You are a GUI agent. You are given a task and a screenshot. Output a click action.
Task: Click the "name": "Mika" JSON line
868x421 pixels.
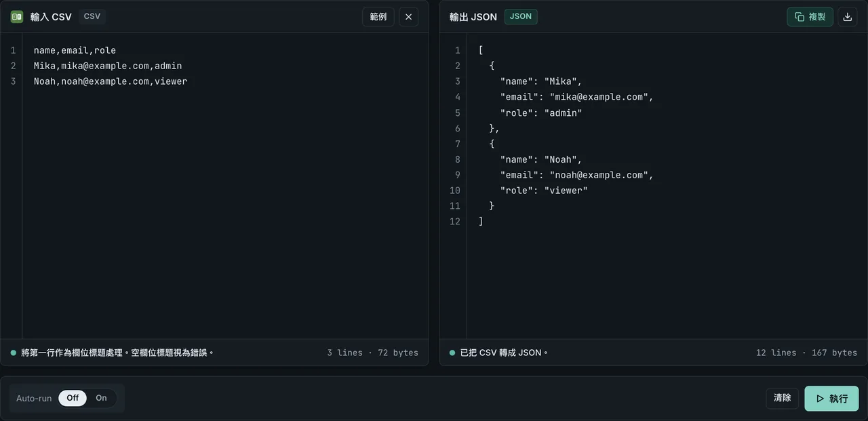[x=541, y=81]
